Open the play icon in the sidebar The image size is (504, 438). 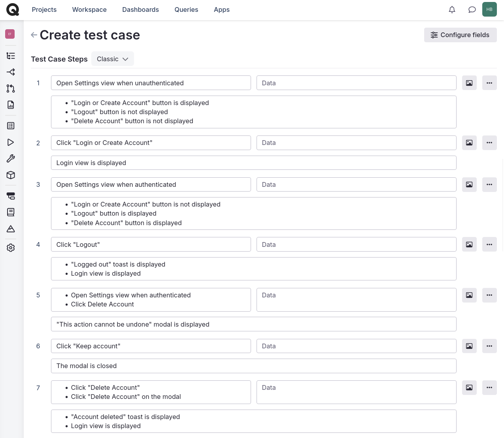pyautogui.click(x=11, y=142)
